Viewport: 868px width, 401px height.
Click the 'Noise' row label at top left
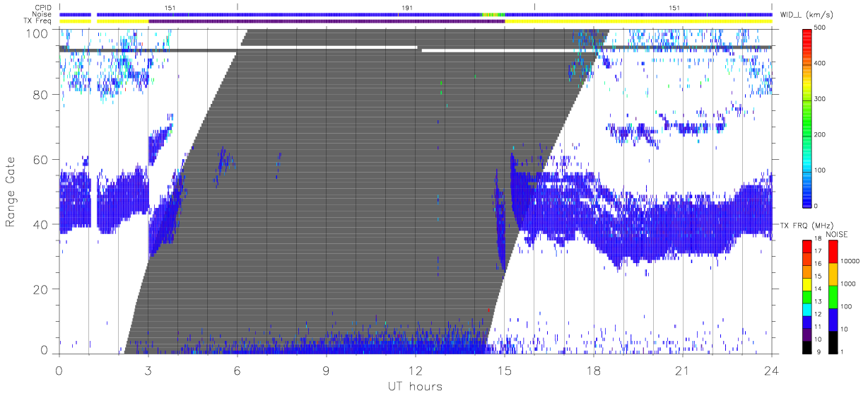point(42,14)
